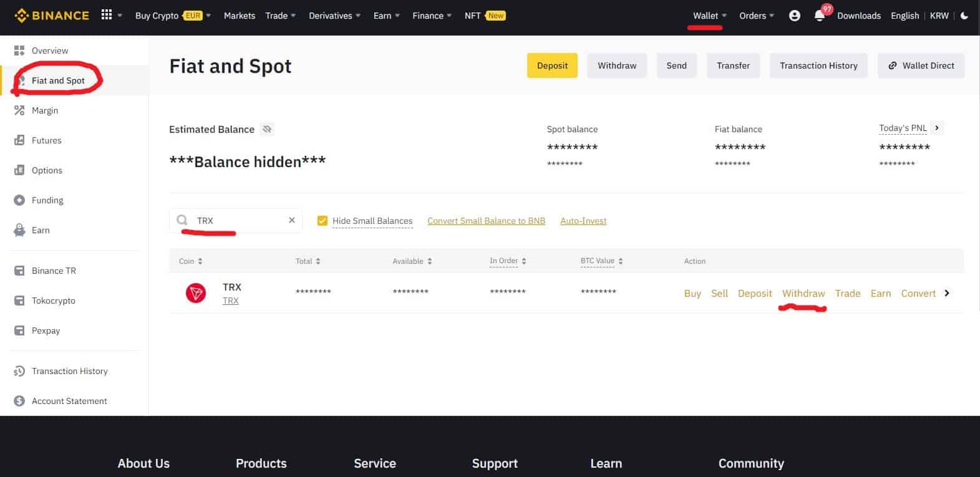This screenshot has width=980, height=477.
Task: Open the NFT menu item
Action: [485, 16]
